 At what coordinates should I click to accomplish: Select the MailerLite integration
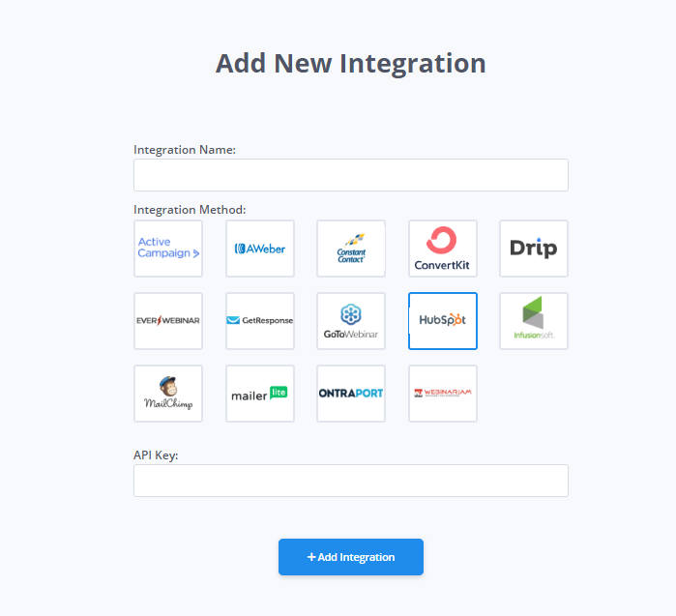point(260,394)
